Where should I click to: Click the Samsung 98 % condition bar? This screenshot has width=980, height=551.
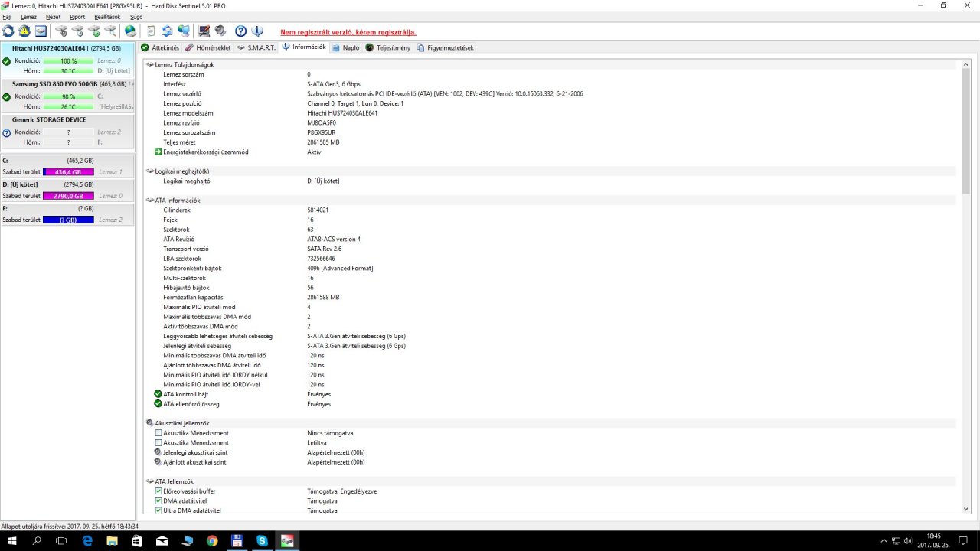[68, 96]
